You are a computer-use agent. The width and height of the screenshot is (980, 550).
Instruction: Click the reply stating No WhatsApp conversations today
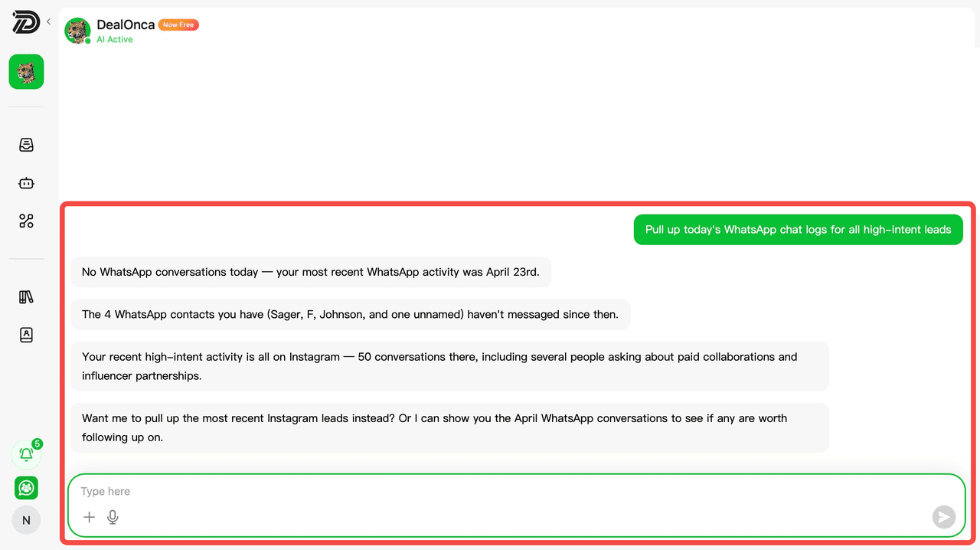click(311, 272)
